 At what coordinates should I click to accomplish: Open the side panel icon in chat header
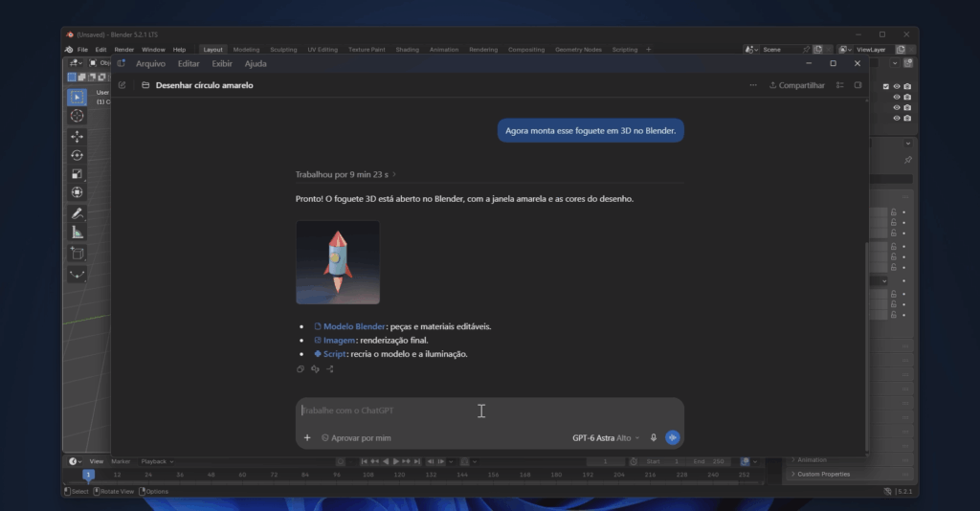pyautogui.click(x=857, y=85)
